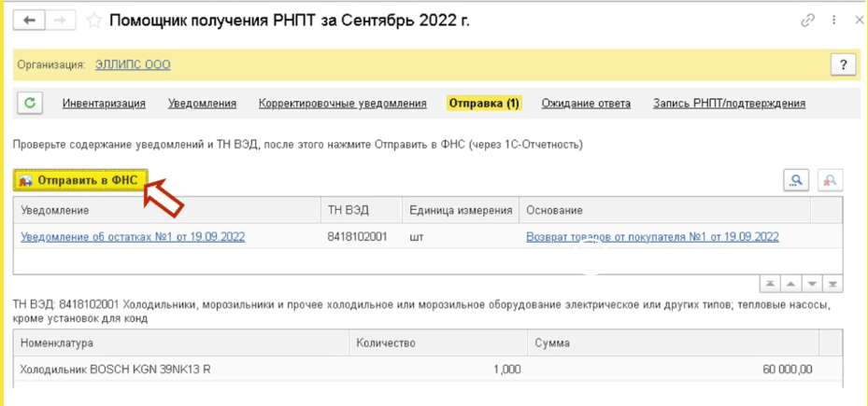Viewport: 868px width, 406px height.
Task: Jump to last row in list
Action: coord(832,284)
